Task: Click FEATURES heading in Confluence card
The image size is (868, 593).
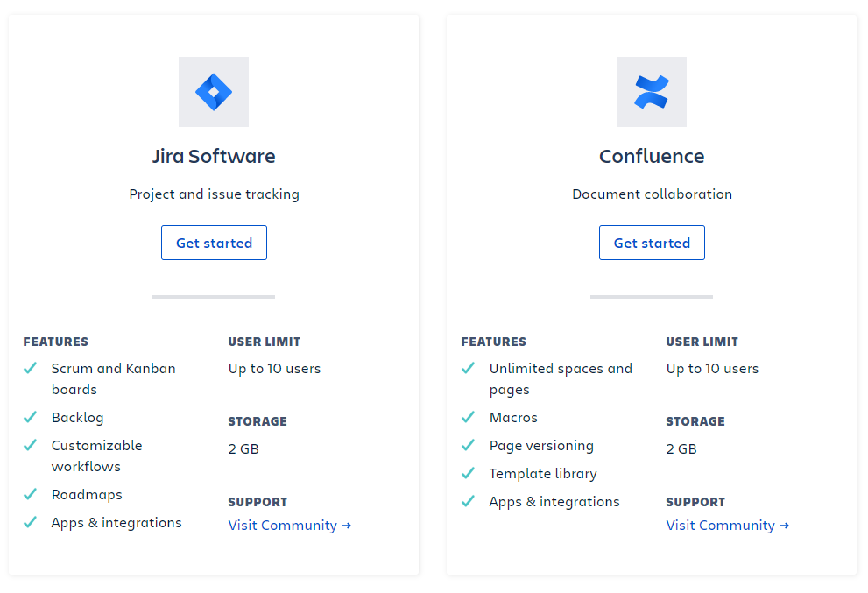Action: [x=494, y=342]
